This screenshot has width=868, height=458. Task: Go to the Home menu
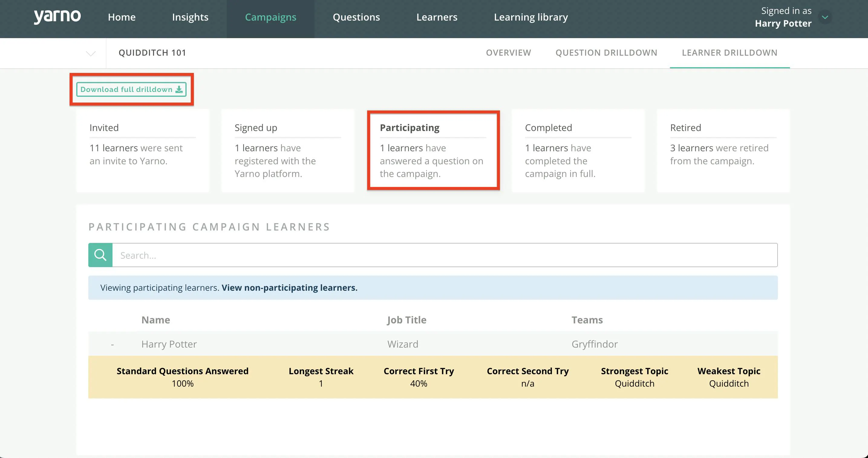click(122, 17)
